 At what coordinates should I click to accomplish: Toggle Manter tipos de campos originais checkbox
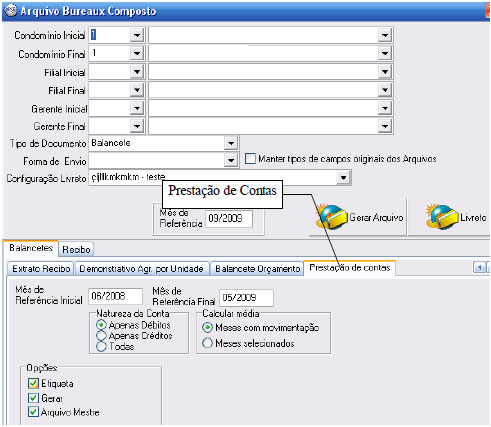click(250, 159)
